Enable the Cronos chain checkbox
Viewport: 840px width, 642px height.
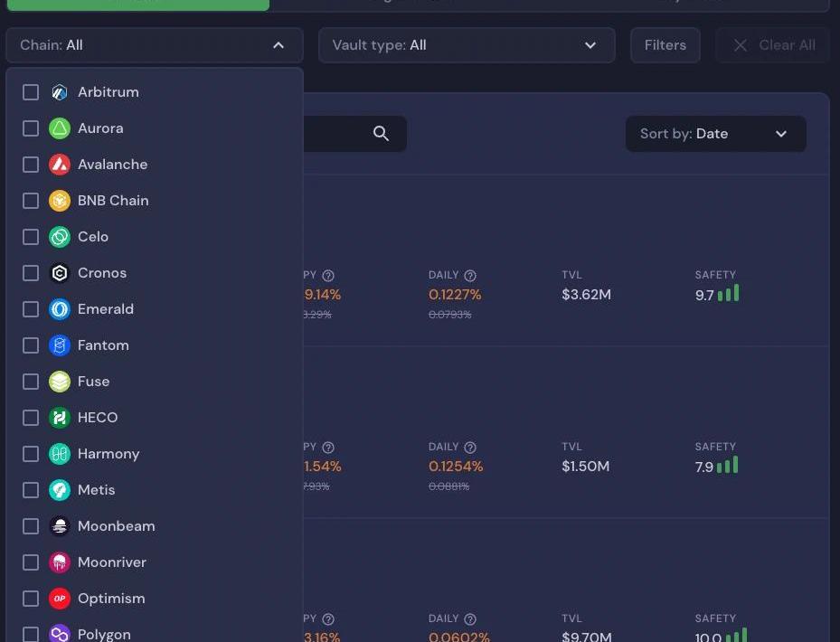[31, 273]
